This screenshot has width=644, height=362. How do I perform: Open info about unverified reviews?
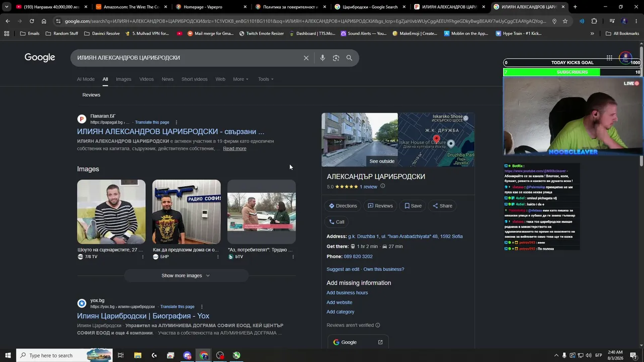pyautogui.click(x=377, y=325)
